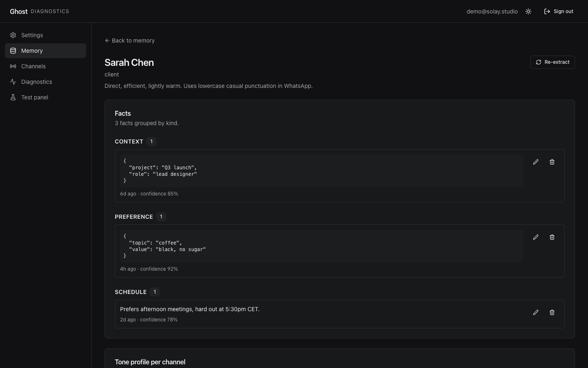The height and width of the screenshot is (368, 588).
Task: Delete the SCHEDULE afternoon meetings fact
Action: (x=552, y=312)
